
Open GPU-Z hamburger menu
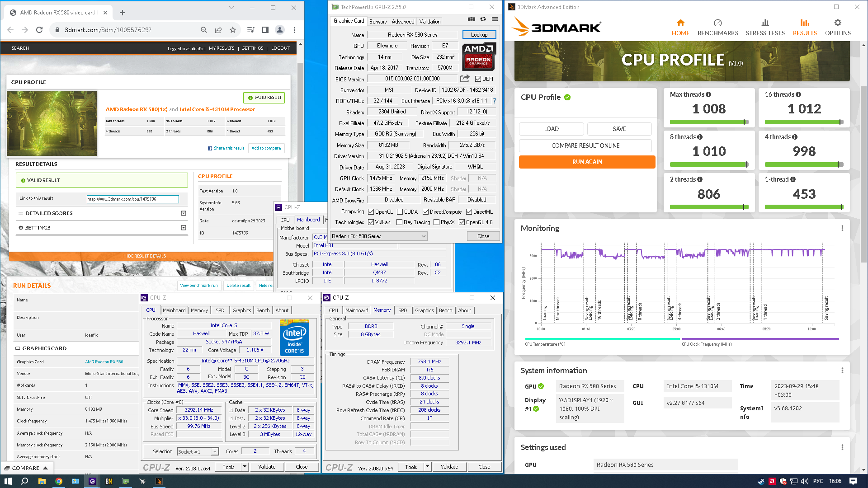coord(495,19)
